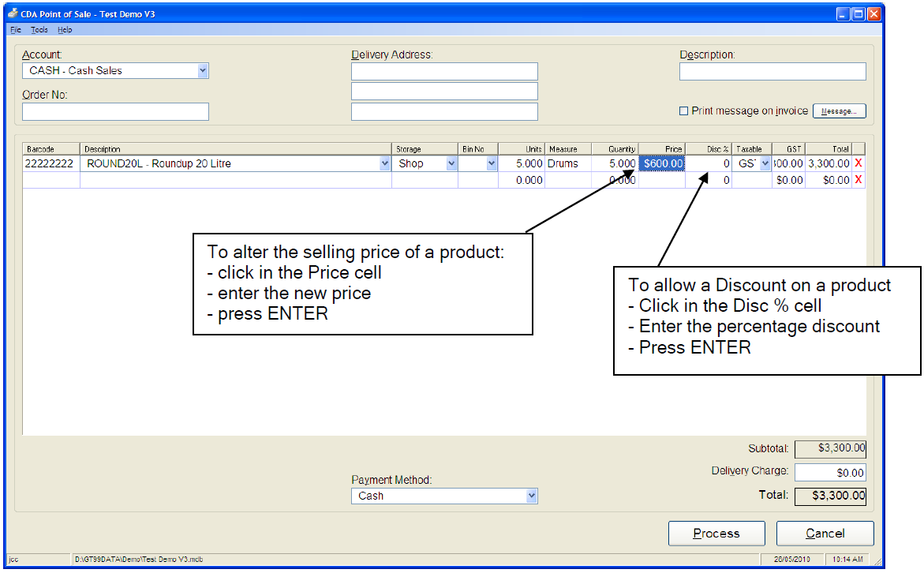Click the Cancel button

pyautogui.click(x=825, y=534)
